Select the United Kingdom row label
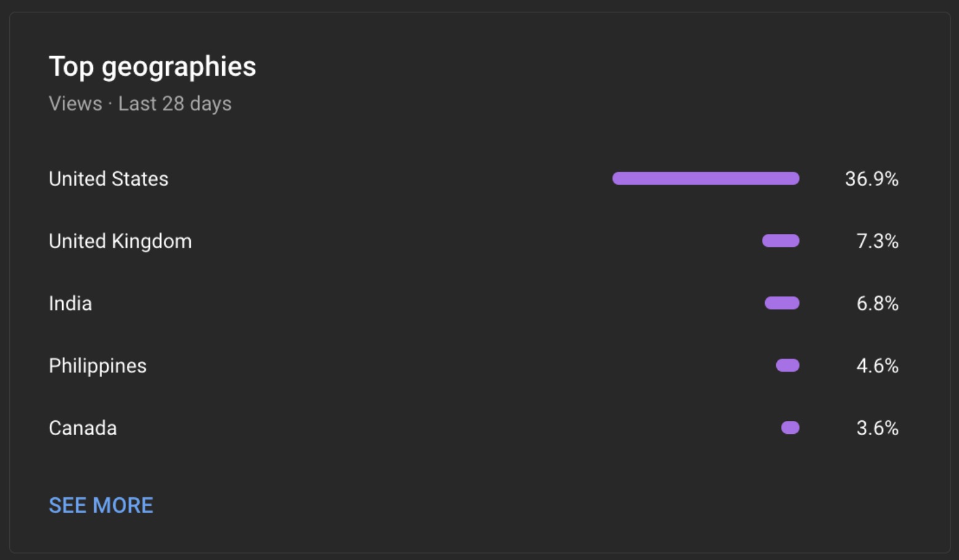 pyautogui.click(x=120, y=241)
